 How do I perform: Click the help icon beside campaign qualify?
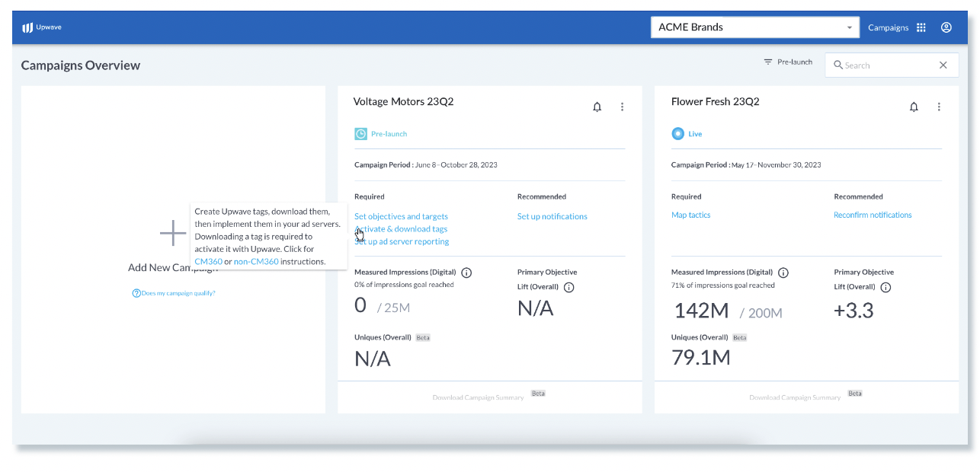click(136, 293)
